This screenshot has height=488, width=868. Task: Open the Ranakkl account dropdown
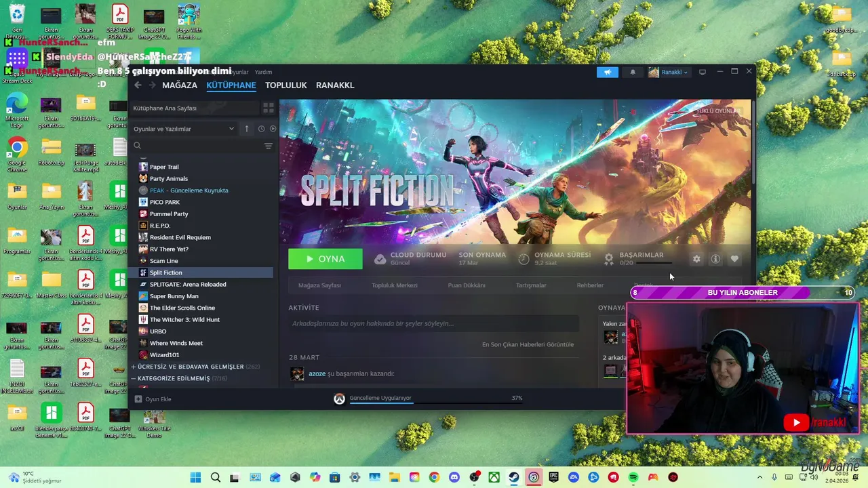669,73
